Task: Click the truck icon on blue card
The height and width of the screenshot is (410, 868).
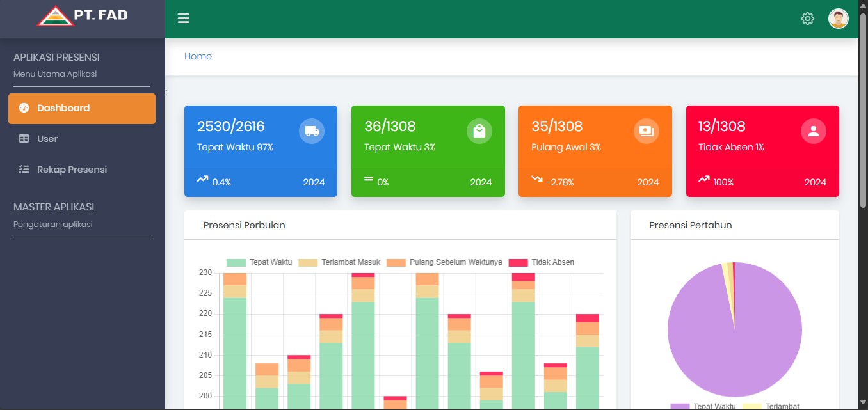Action: pyautogui.click(x=312, y=131)
